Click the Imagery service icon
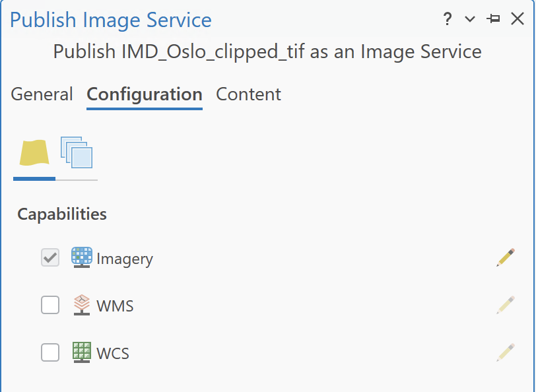This screenshot has height=392, width=536. click(82, 257)
